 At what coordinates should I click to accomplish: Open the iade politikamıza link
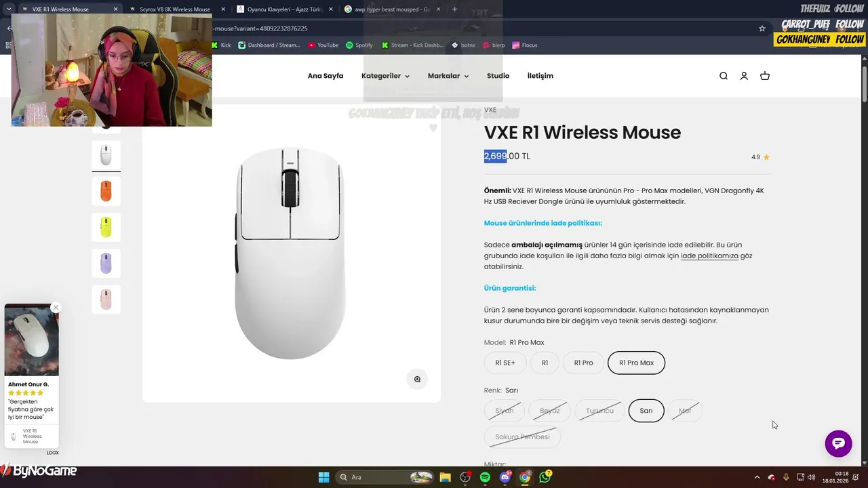pyautogui.click(x=709, y=256)
